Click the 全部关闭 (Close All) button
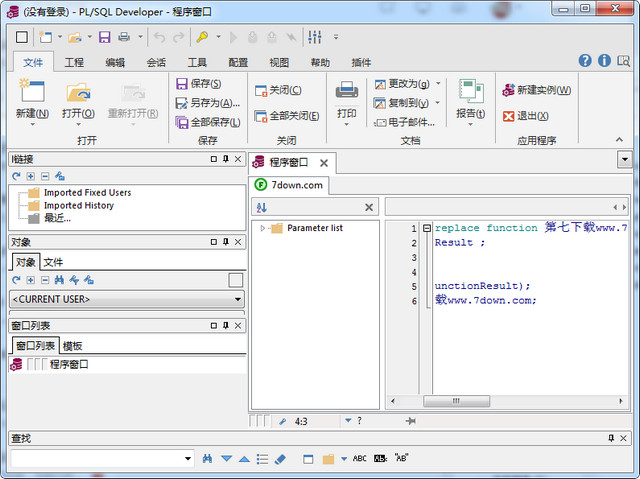 click(287, 115)
